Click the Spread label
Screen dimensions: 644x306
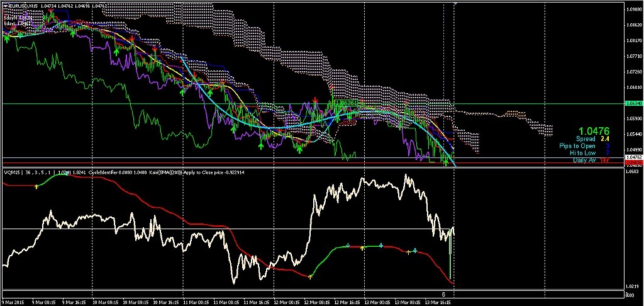585,139
